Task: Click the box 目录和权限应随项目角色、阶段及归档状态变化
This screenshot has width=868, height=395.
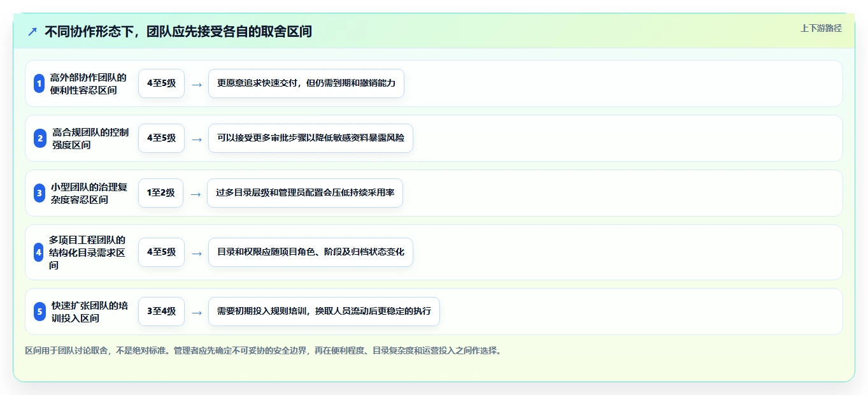Action: point(311,252)
